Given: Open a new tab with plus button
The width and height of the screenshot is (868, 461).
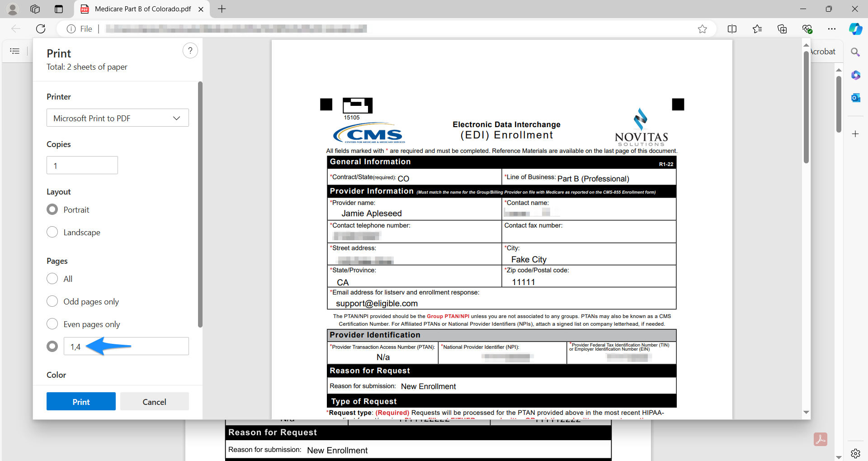Looking at the screenshot, I should [222, 9].
